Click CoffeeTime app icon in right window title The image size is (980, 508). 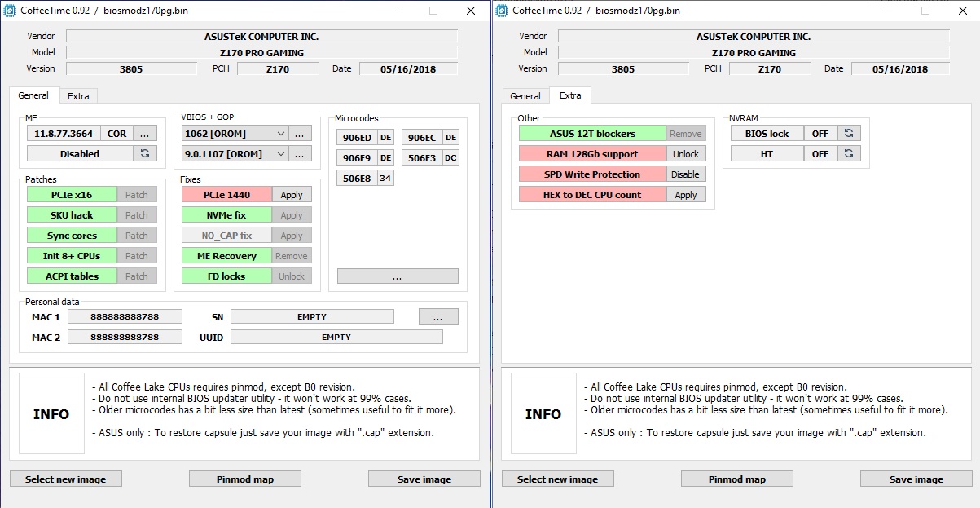coord(501,11)
